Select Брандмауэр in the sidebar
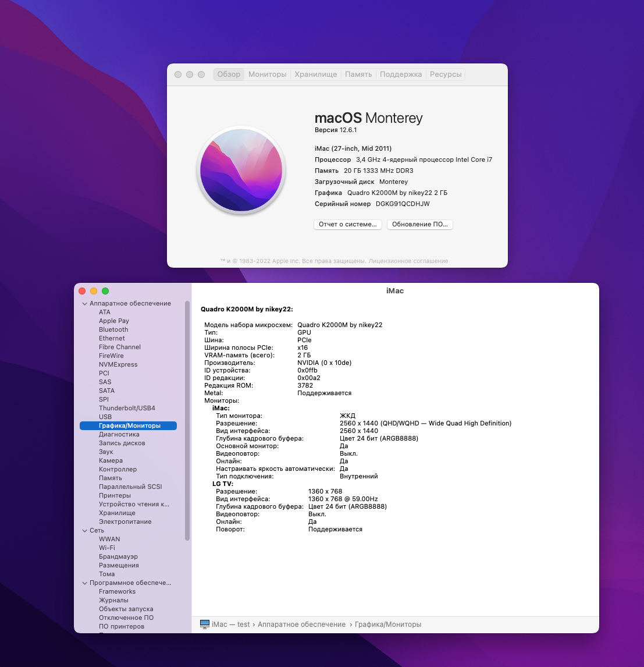 coord(118,556)
